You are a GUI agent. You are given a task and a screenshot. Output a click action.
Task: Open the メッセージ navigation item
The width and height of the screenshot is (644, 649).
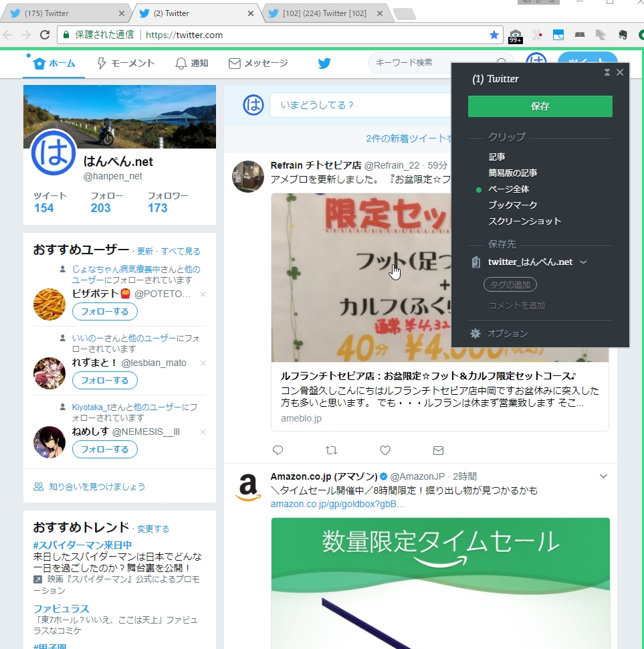coord(259,64)
